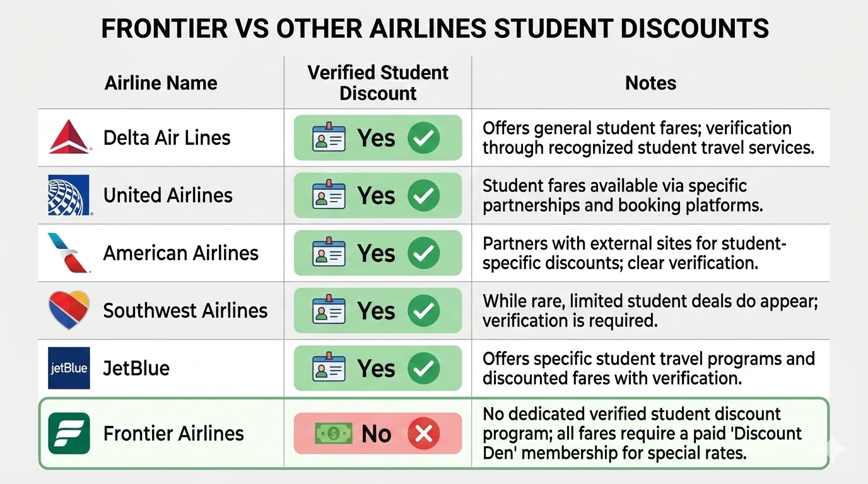
Task: Click the Frontier Airlines name text
Action: pos(173,434)
